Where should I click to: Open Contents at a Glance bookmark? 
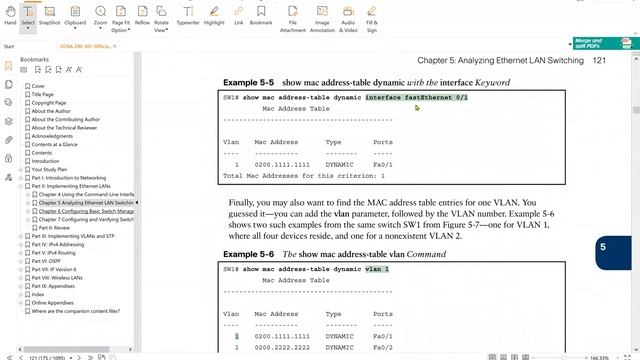pos(54,144)
